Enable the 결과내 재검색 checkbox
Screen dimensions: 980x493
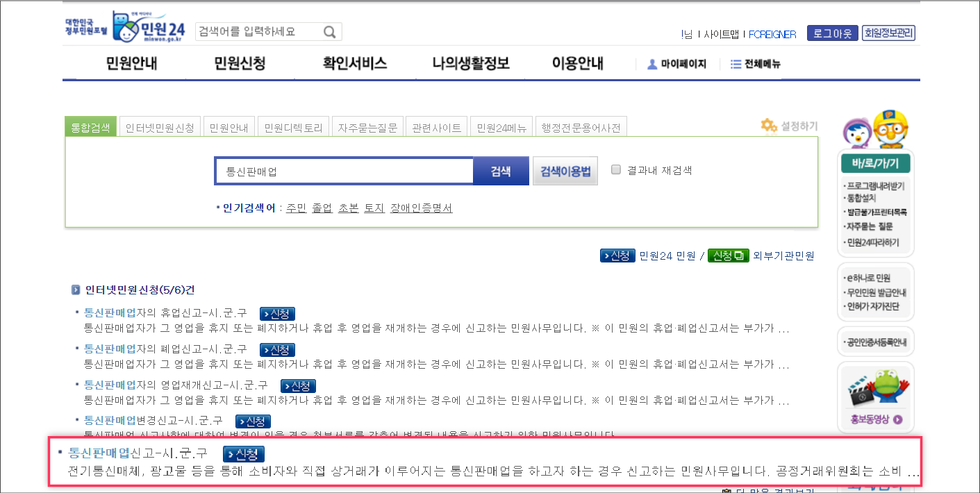pyautogui.click(x=615, y=169)
